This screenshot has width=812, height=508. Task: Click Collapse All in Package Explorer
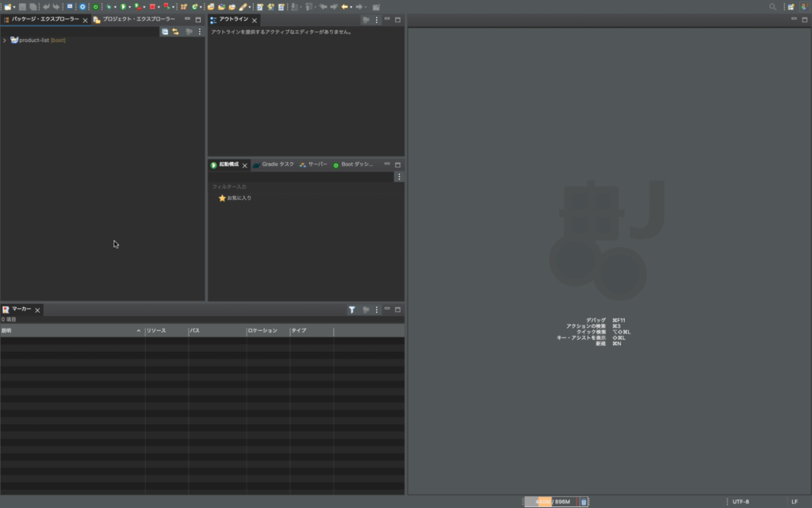(165, 32)
